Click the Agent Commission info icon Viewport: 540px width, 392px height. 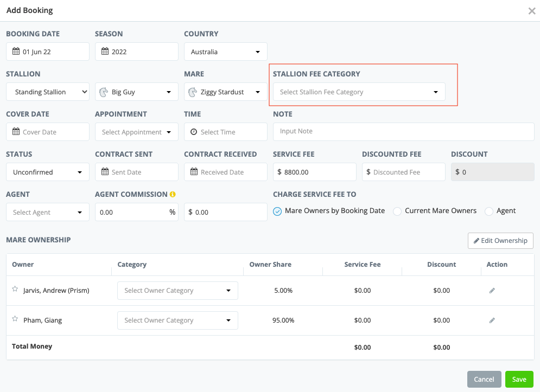coord(173,194)
